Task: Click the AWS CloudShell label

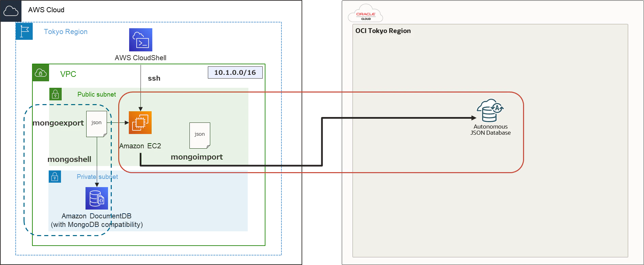Action: [140, 58]
